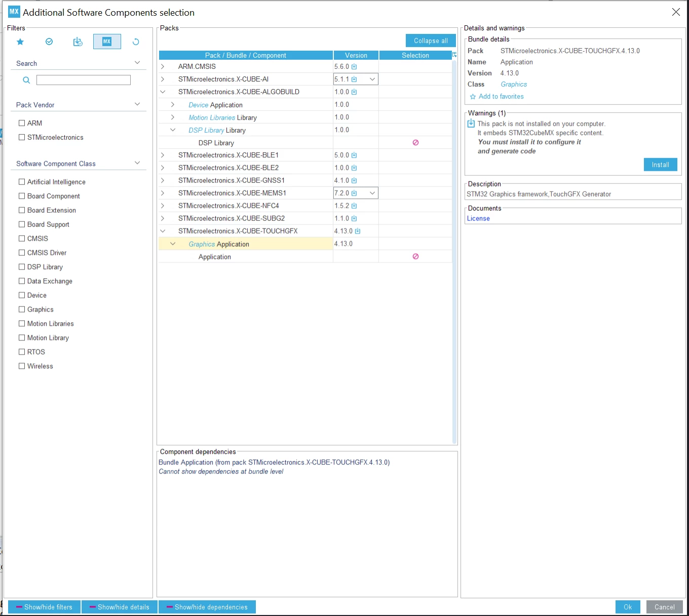Tick the RTOS checkbox
The height and width of the screenshot is (616, 689).
click(x=22, y=352)
